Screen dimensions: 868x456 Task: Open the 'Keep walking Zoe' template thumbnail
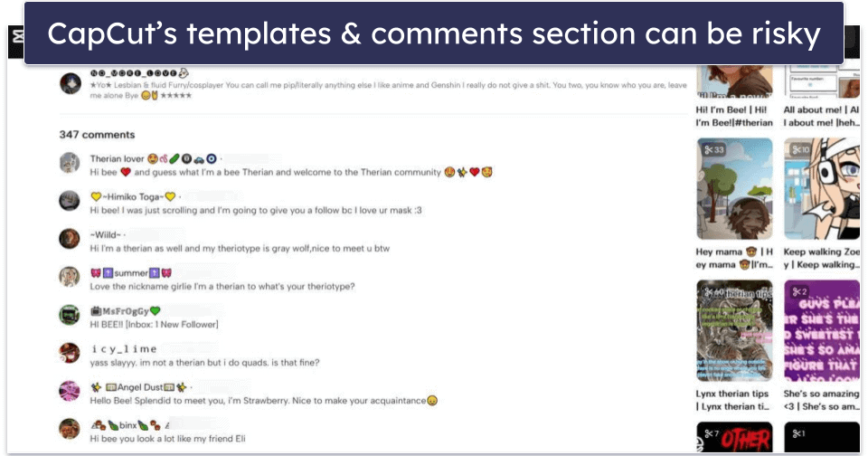pos(821,187)
